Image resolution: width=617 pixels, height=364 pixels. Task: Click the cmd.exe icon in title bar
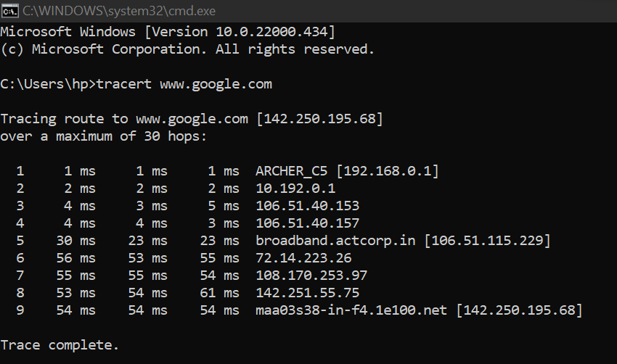click(10, 11)
